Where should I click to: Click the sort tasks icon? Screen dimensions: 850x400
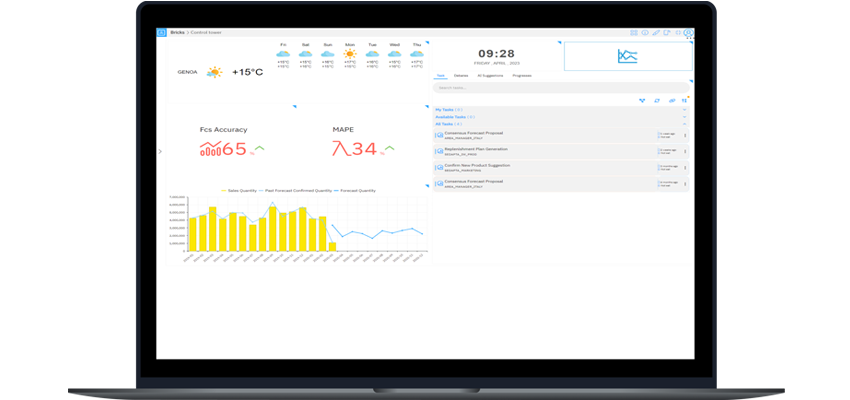[684, 100]
